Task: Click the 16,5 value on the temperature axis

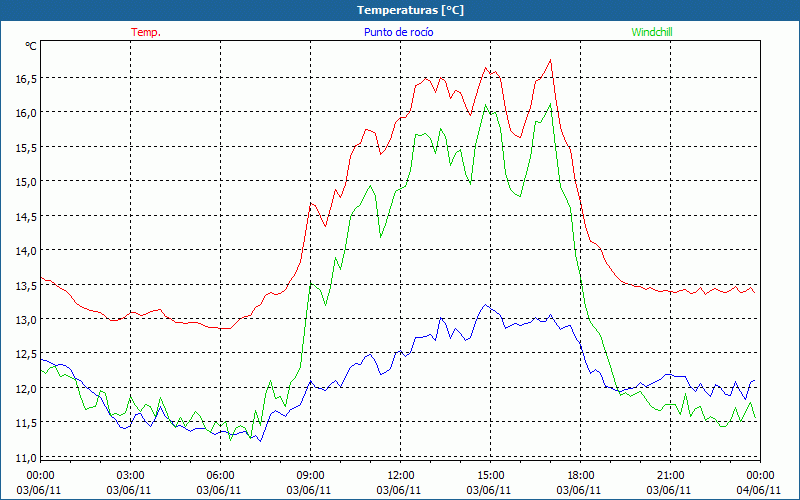Action: [25, 78]
